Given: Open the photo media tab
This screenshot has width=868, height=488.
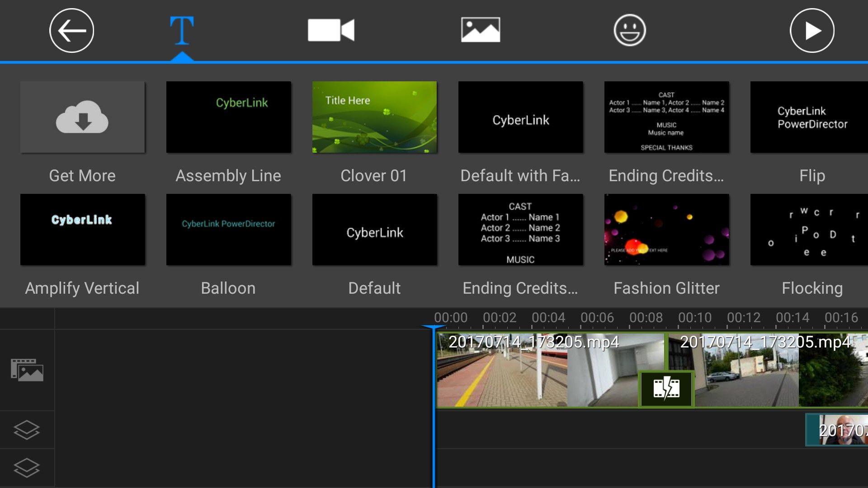Looking at the screenshot, I should click(x=481, y=30).
